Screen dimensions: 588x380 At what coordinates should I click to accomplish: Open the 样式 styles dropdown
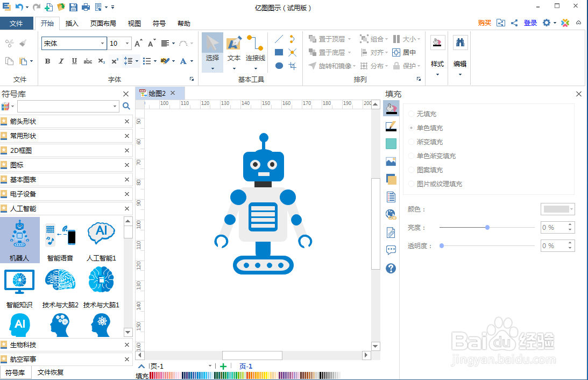[437, 74]
